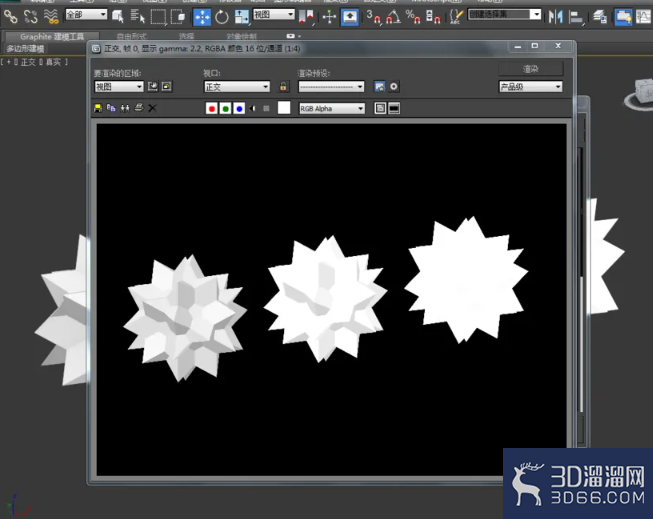Screen dimensions: 653x519
Task: Toggle the red channel display
Action: point(212,109)
